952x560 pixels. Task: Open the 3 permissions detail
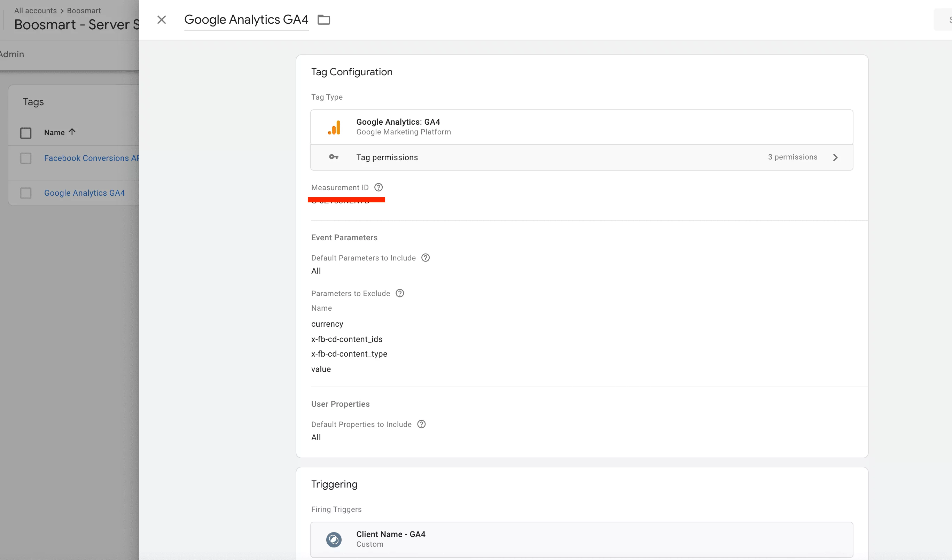(x=793, y=157)
